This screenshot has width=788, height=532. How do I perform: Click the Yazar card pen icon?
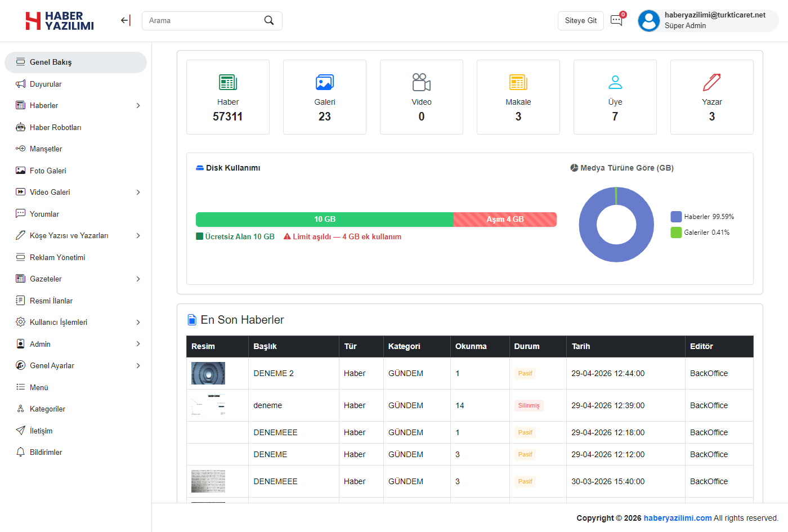[x=712, y=82]
